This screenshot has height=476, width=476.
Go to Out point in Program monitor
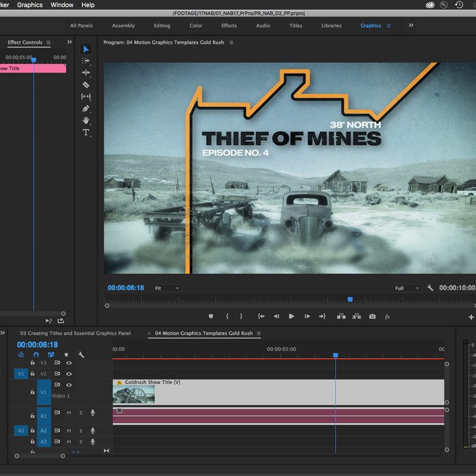click(x=323, y=316)
